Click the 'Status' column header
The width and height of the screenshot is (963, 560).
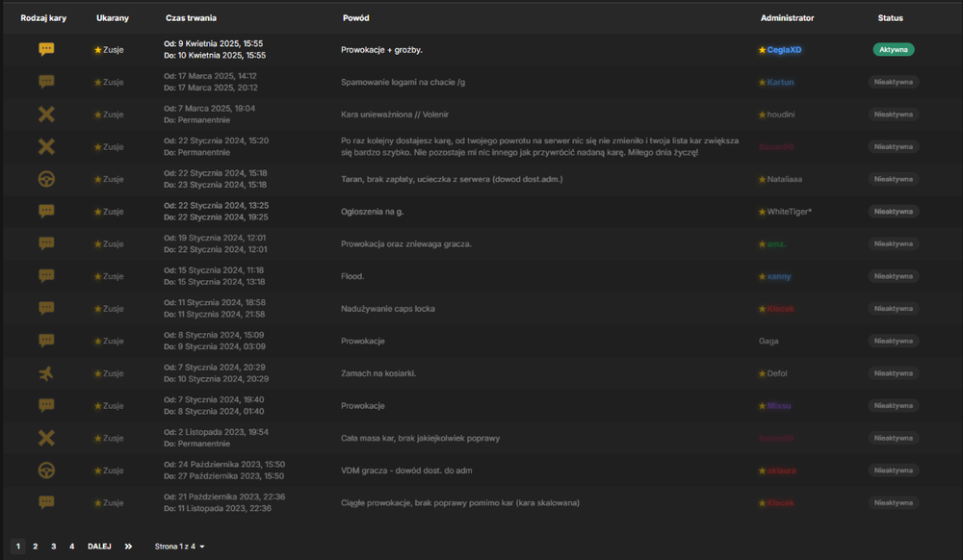click(891, 17)
